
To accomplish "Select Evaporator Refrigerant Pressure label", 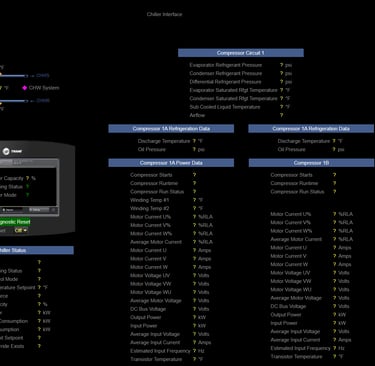I will pos(226,65).
